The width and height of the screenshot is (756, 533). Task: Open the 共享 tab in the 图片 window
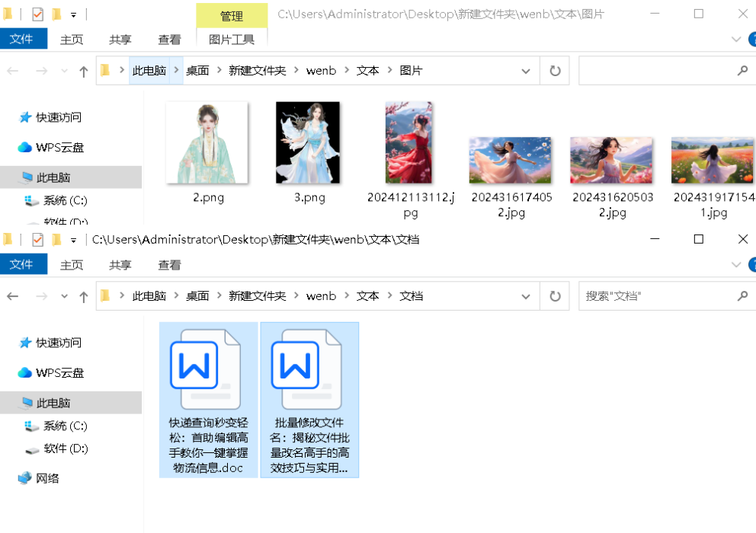[120, 40]
